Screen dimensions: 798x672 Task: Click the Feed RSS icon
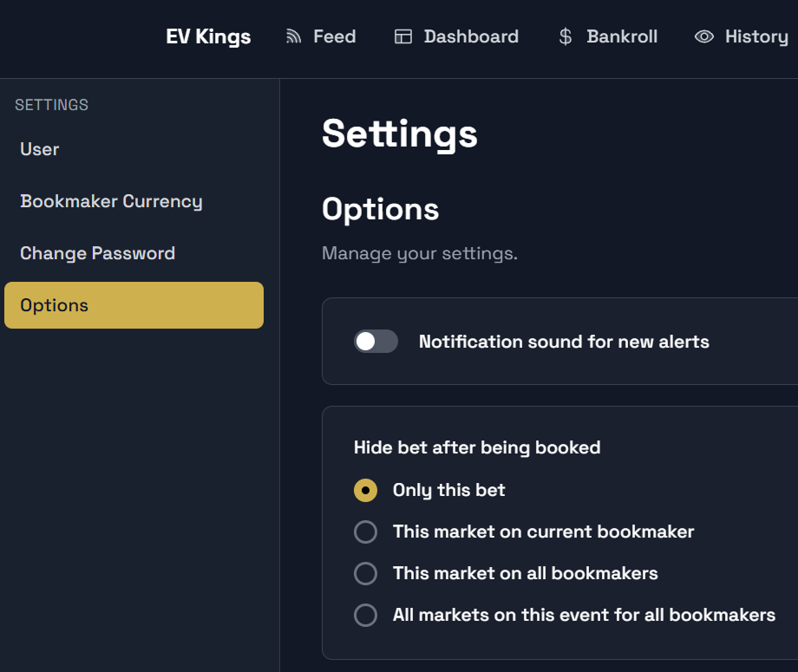click(294, 36)
